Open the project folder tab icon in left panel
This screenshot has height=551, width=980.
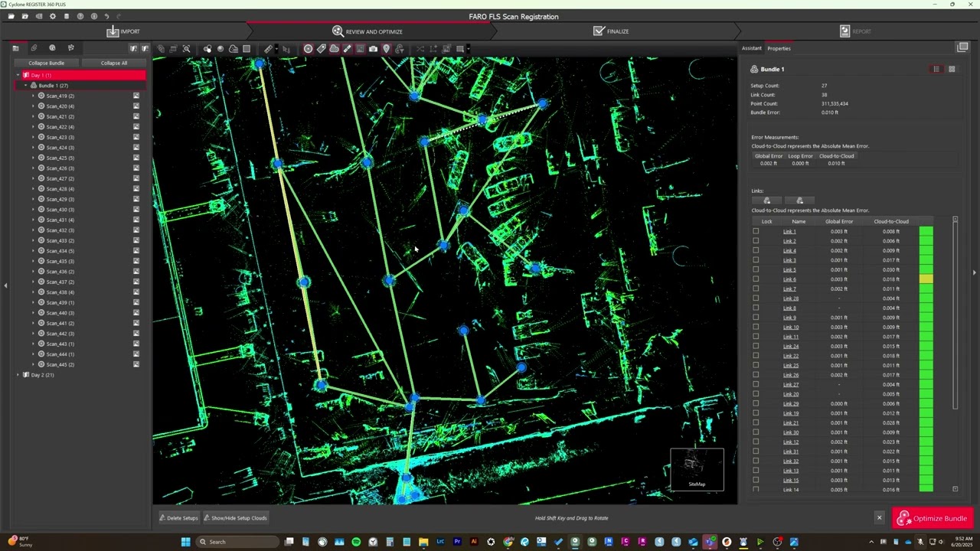tap(15, 48)
